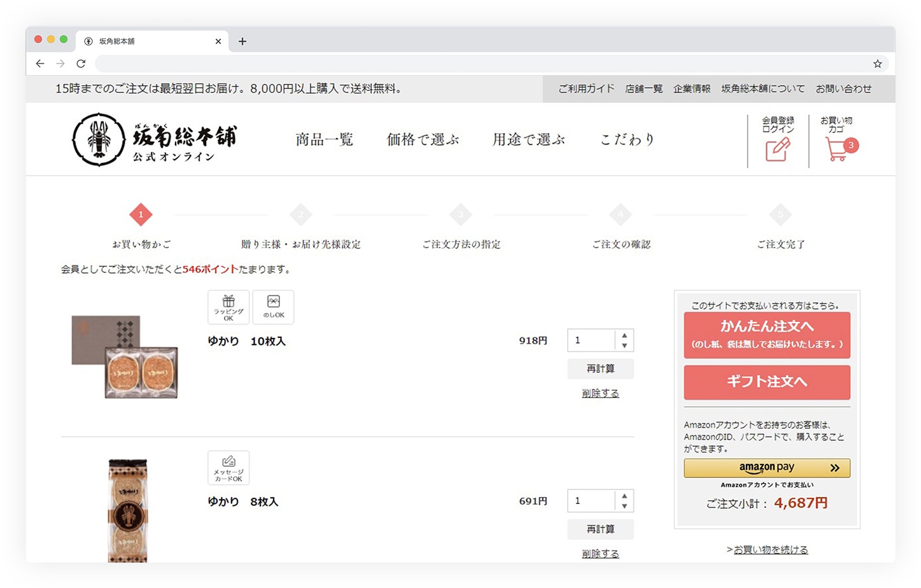This screenshot has height=588, width=921.
Task: Click subtotal amount 4,687円
Action: click(801, 503)
